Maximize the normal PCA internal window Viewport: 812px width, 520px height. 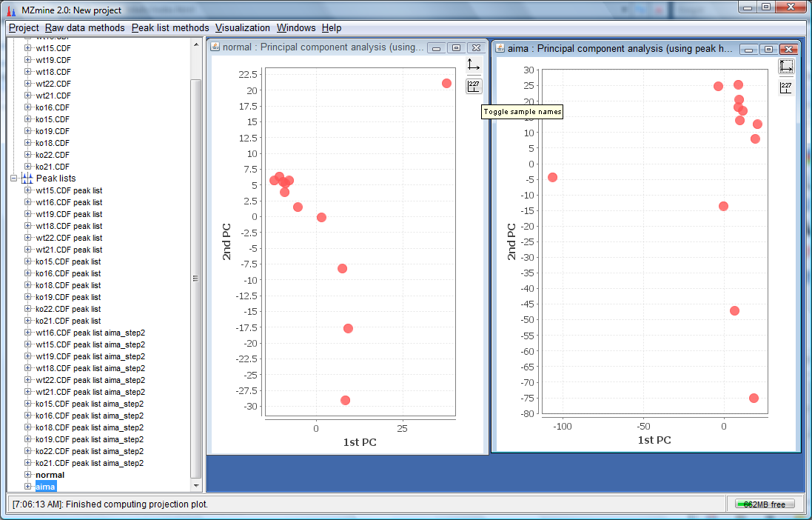coord(456,47)
